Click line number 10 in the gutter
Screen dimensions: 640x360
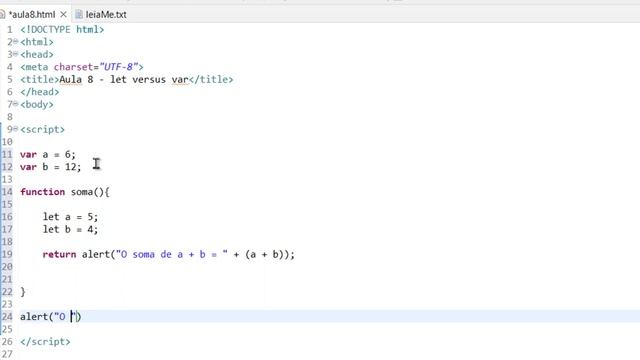coord(7,142)
